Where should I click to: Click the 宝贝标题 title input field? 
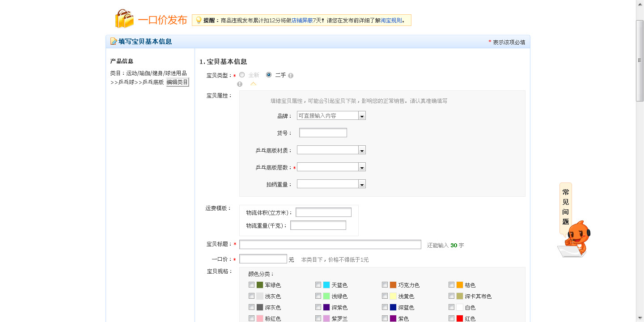pyautogui.click(x=330, y=245)
